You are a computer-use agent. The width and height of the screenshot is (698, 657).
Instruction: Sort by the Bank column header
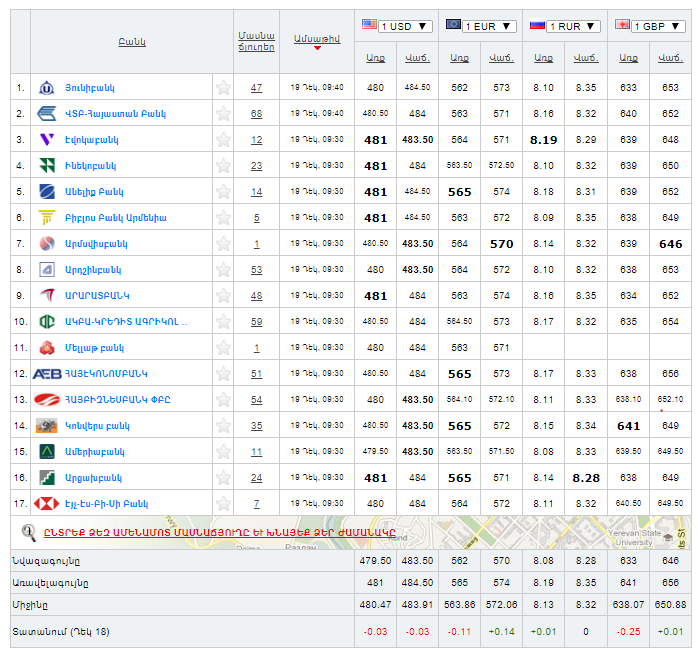[x=132, y=42]
